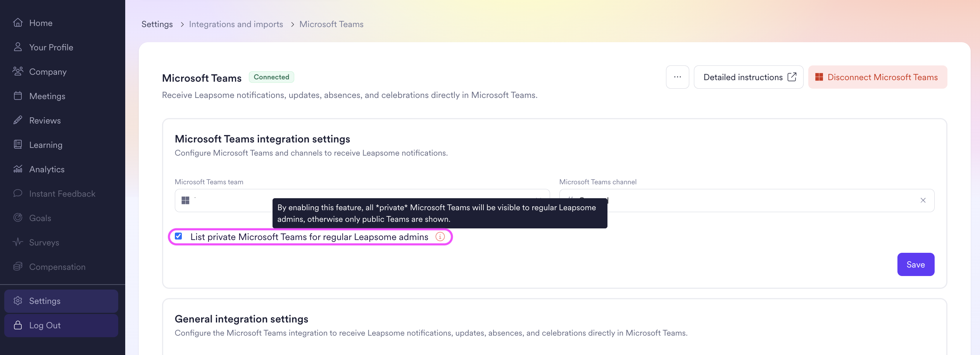Image resolution: width=980 pixels, height=355 pixels.
Task: Open Your Profile via person icon
Action: (x=18, y=47)
